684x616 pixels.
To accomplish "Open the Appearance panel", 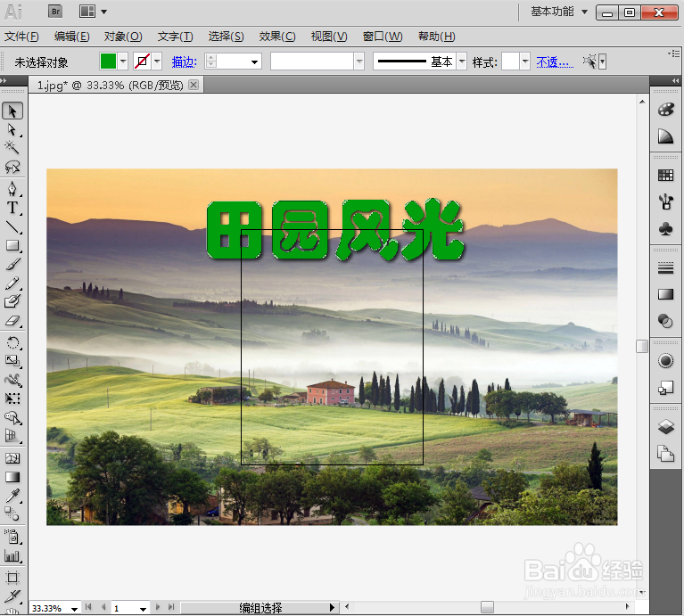I will (665, 360).
